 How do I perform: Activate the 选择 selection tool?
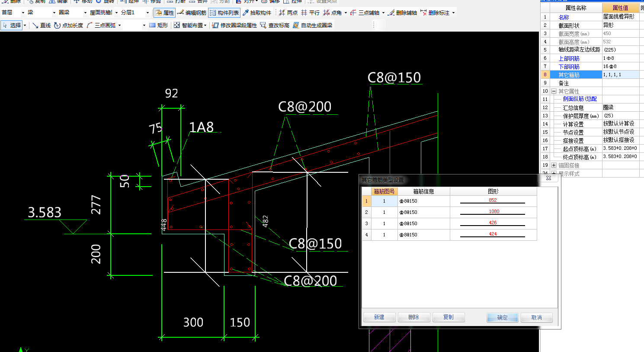12,26
